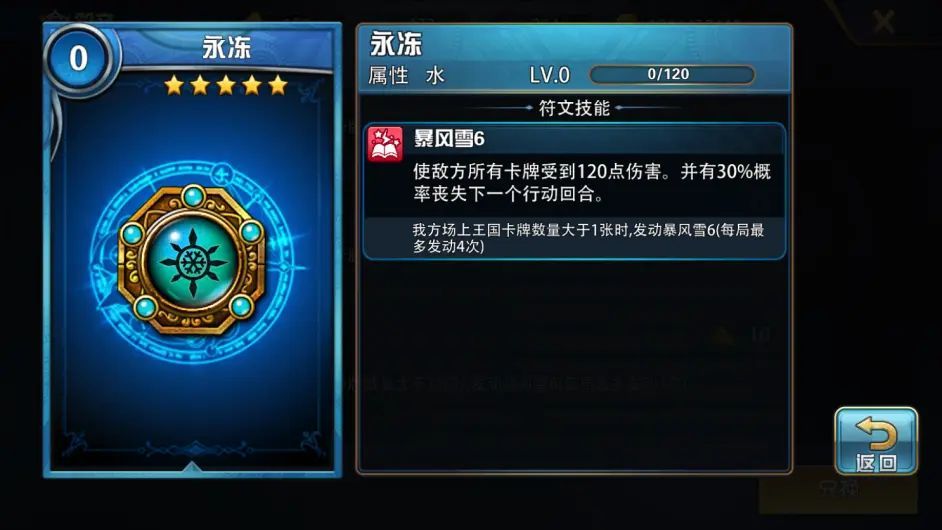The width and height of the screenshot is (942, 530).
Task: Click the skill trigger condition text
Action: coord(588,238)
